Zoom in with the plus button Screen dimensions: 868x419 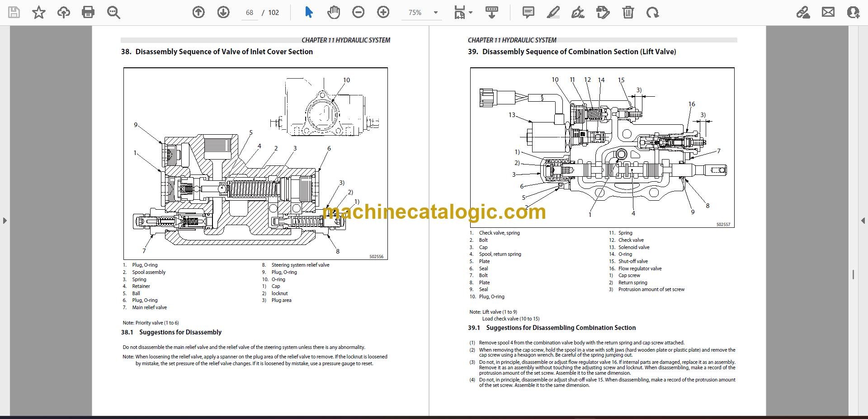(x=383, y=12)
